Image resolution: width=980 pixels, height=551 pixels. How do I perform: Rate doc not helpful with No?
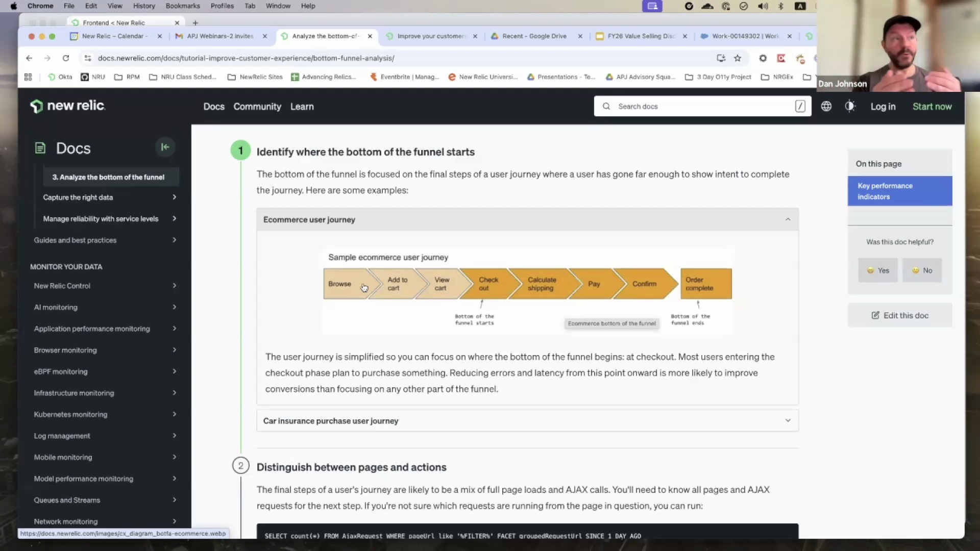922,270
